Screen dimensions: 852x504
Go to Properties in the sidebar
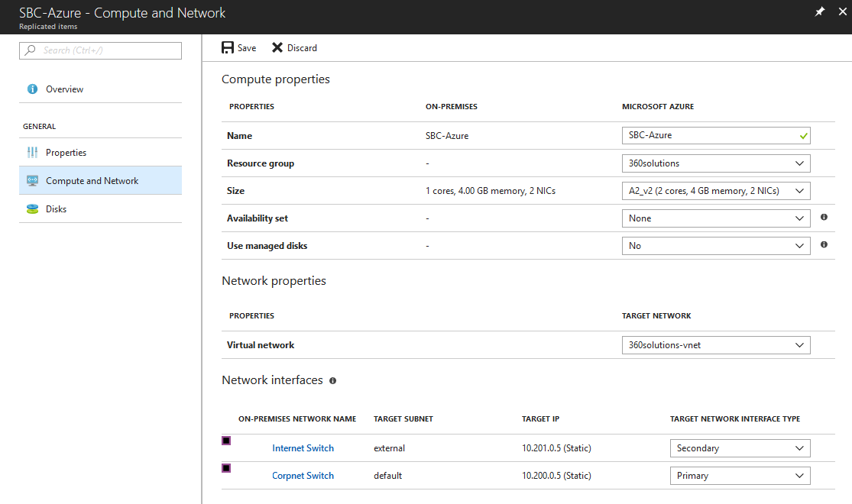click(101, 153)
